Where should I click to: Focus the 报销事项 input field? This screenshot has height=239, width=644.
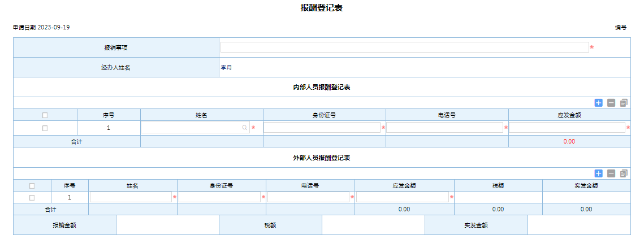pos(405,47)
